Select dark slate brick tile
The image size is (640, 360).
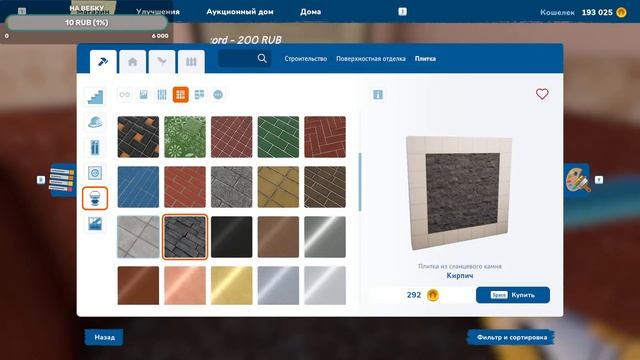click(x=185, y=237)
